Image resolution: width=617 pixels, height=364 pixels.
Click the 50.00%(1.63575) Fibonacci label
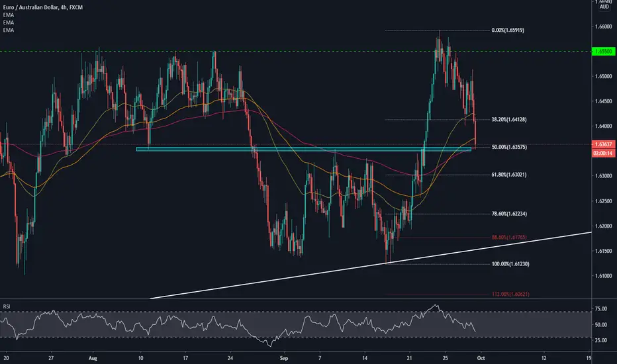(x=509, y=147)
